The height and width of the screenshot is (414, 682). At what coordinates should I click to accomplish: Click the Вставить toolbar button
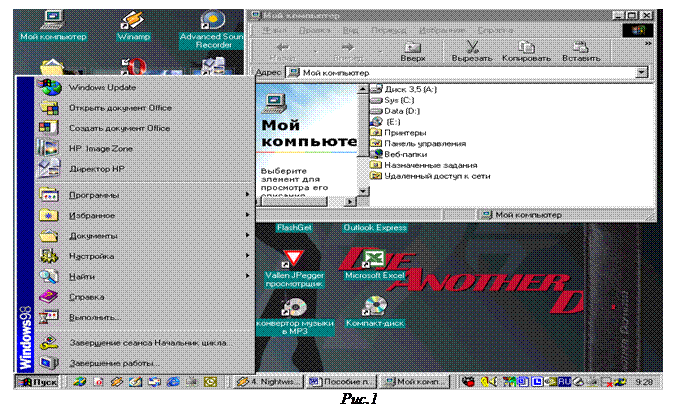point(581,51)
